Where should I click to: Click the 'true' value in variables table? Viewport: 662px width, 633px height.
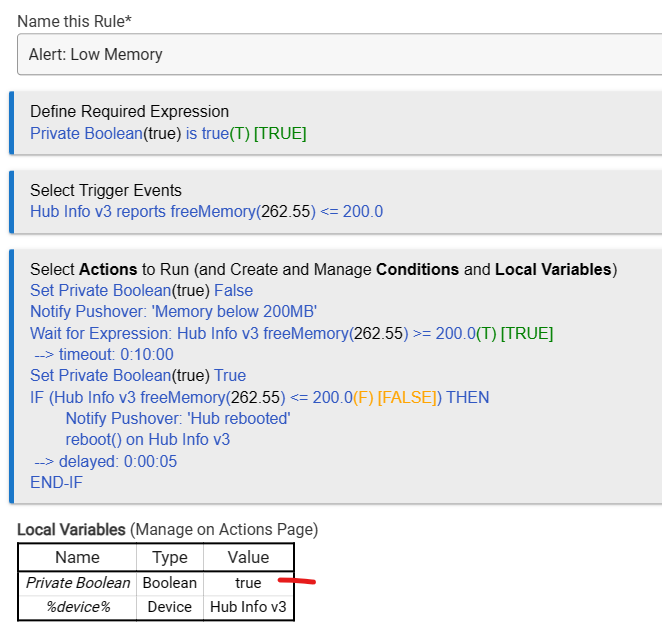(248, 582)
